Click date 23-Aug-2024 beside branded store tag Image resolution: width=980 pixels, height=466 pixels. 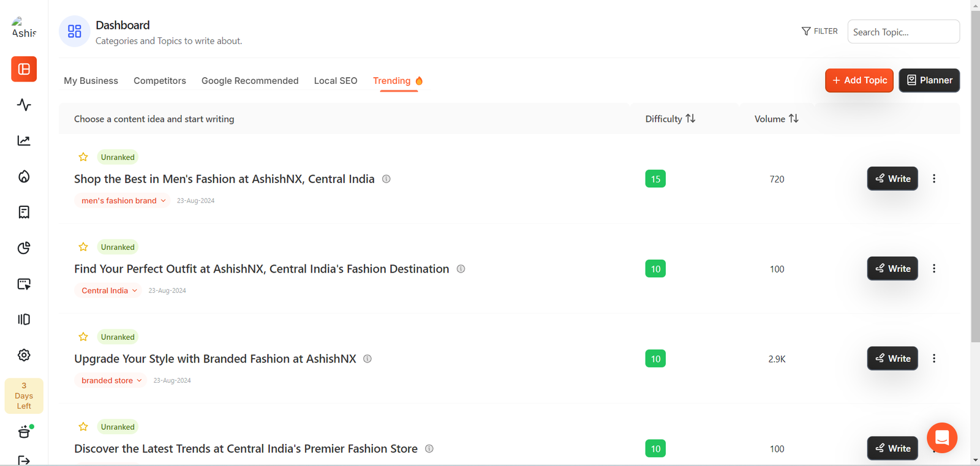click(172, 381)
